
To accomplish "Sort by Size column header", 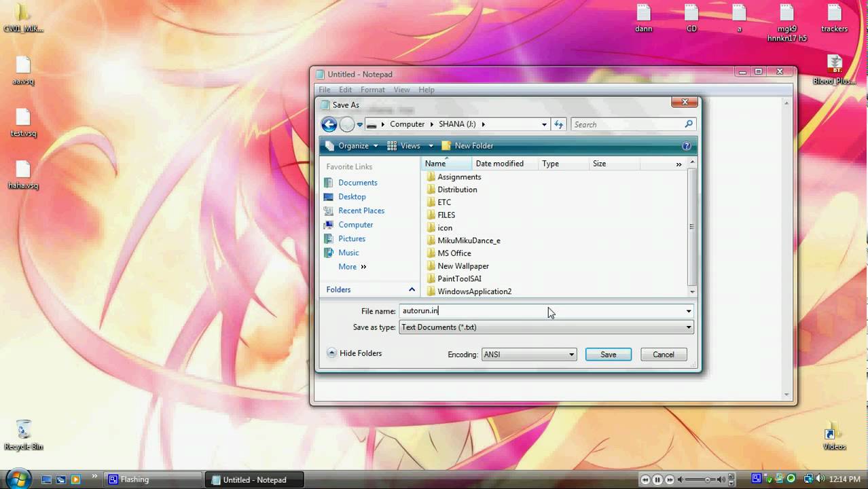I will [x=614, y=164].
